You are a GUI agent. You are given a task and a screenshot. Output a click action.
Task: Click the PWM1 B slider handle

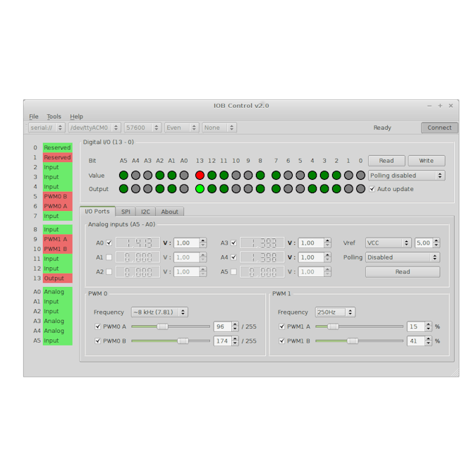pos(353,341)
